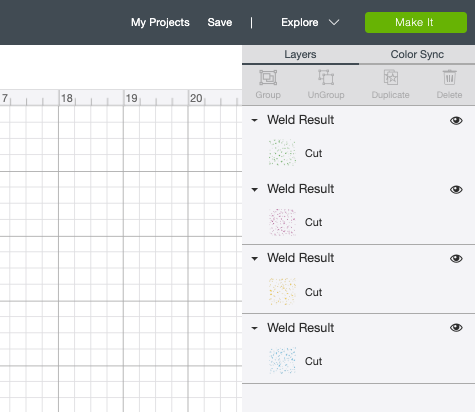
Task: Hide the yellow Weld Result layer
Action: [456, 258]
